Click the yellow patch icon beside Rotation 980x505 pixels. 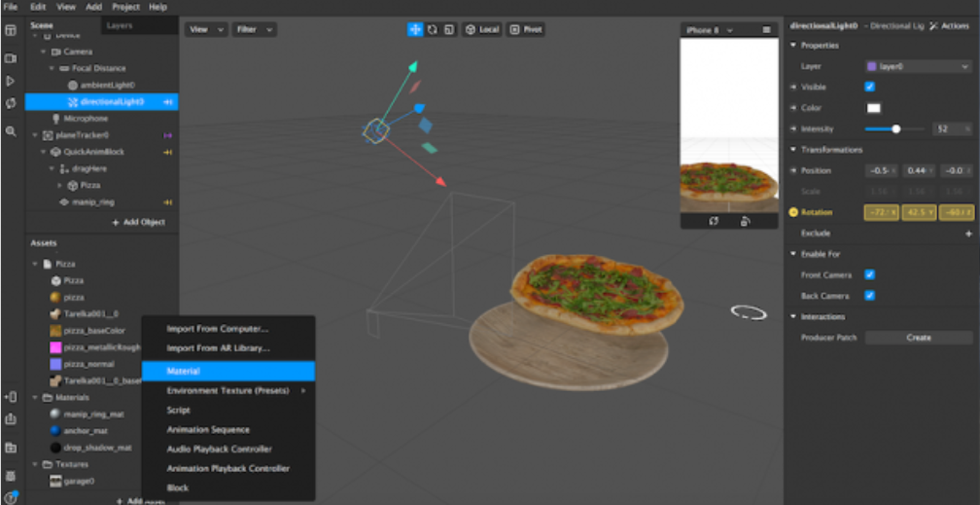[x=793, y=212]
